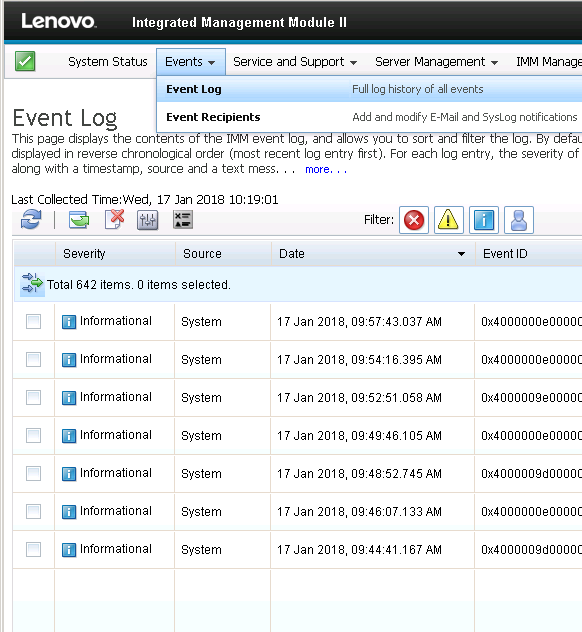Click the Date column header label

pyautogui.click(x=292, y=254)
